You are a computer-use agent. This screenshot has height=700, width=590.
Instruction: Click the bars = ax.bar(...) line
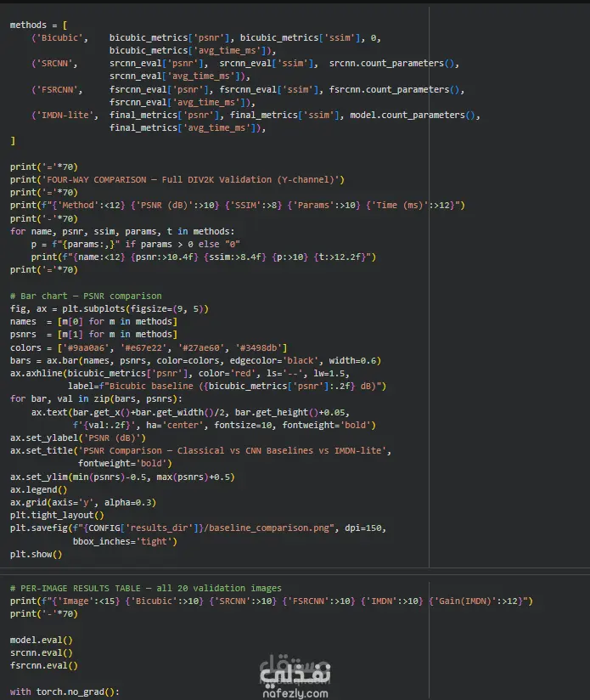[x=195, y=361]
